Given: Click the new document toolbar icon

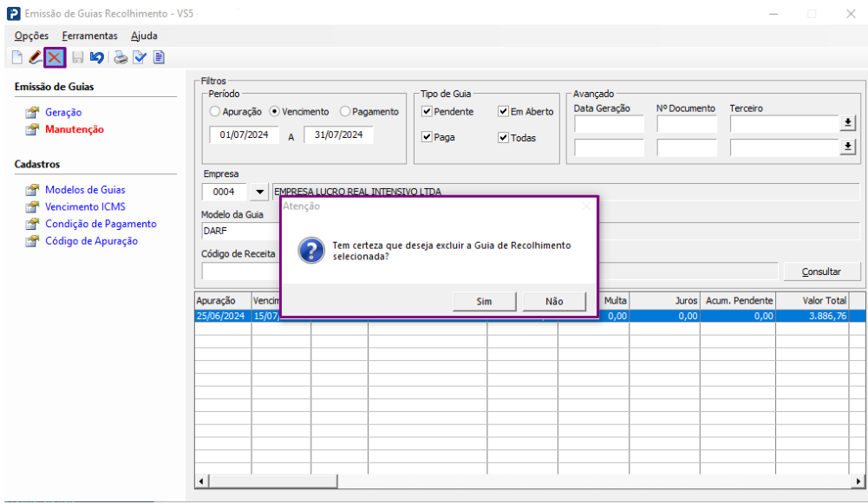Looking at the screenshot, I should [x=17, y=58].
